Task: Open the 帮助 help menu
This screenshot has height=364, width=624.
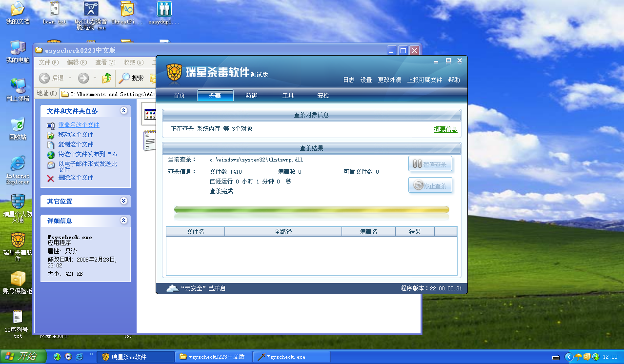Action: tap(454, 80)
